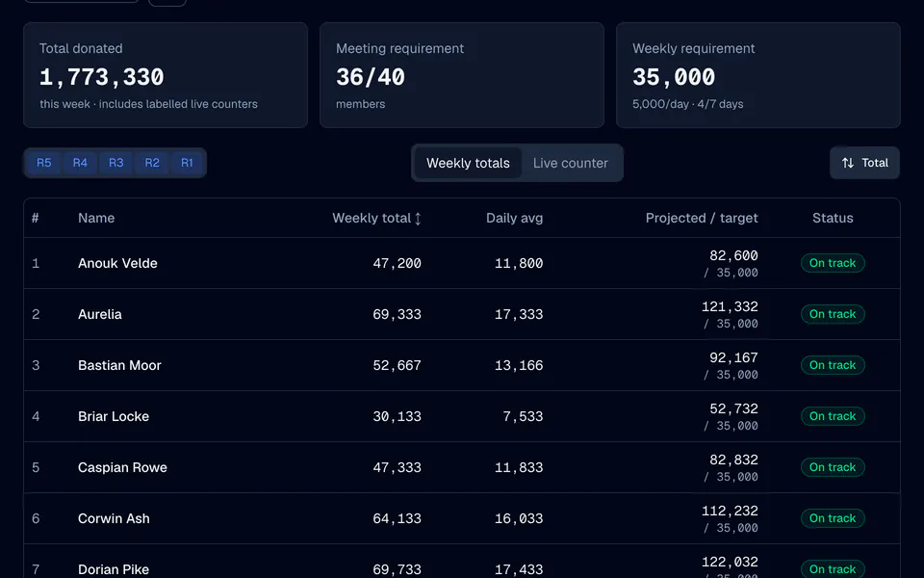The height and width of the screenshot is (578, 924).
Task: Click the Weekly total sort arrow icon
Action: pyautogui.click(x=418, y=219)
